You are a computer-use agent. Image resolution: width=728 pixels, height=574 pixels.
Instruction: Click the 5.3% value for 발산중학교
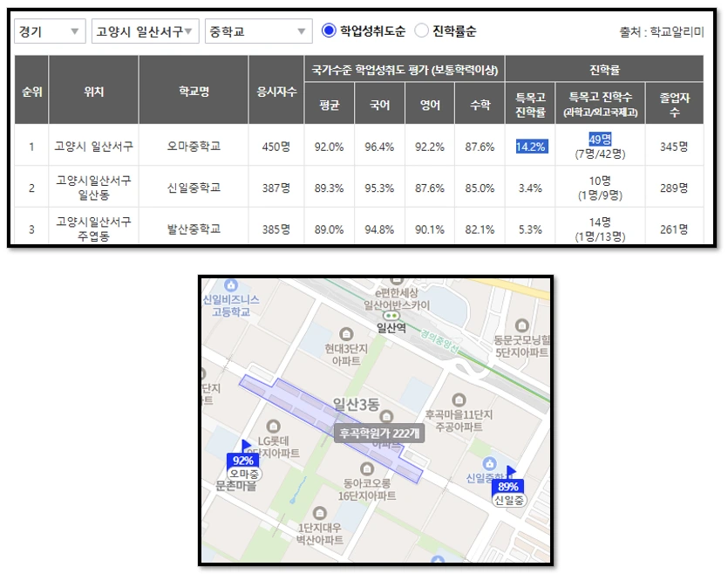pyautogui.click(x=530, y=229)
